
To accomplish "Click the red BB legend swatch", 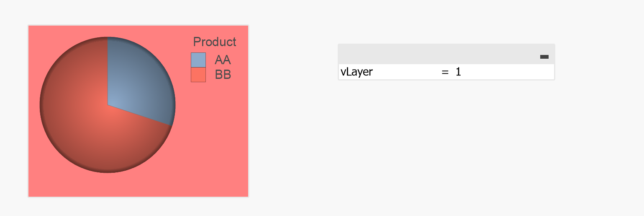I will click(198, 75).
